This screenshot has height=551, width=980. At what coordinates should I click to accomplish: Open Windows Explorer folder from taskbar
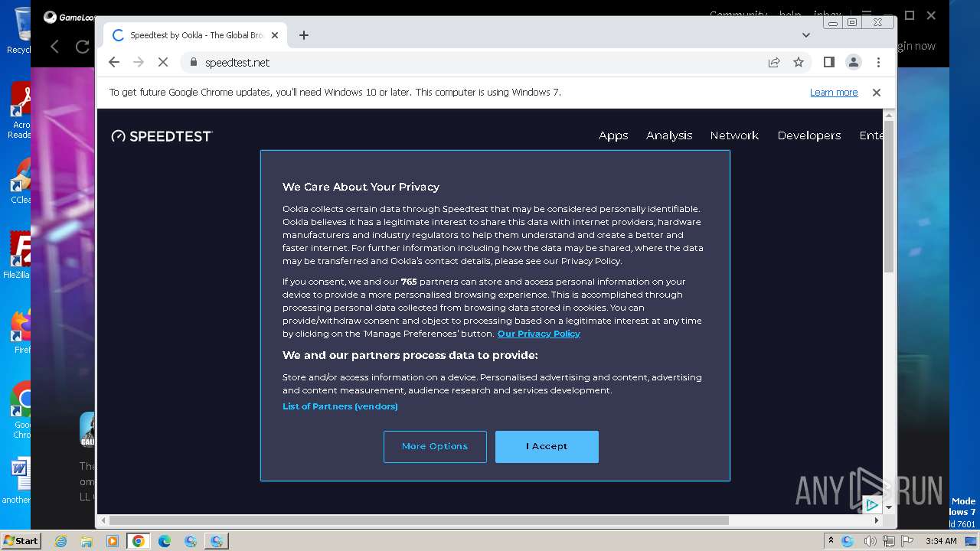point(87,541)
